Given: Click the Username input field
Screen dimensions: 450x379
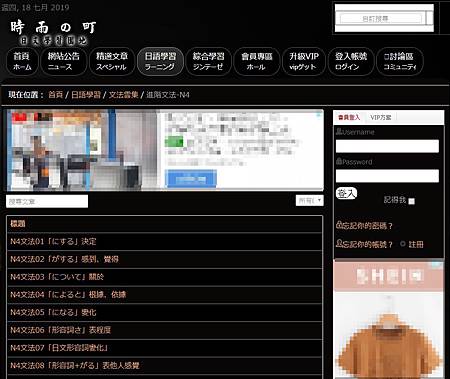Looking at the screenshot, I should 387,146.
